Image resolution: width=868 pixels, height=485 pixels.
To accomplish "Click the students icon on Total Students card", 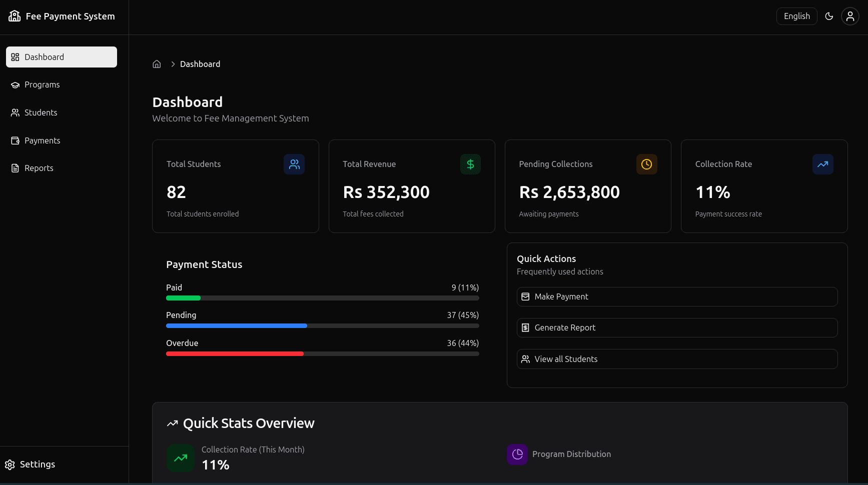I will tap(294, 164).
